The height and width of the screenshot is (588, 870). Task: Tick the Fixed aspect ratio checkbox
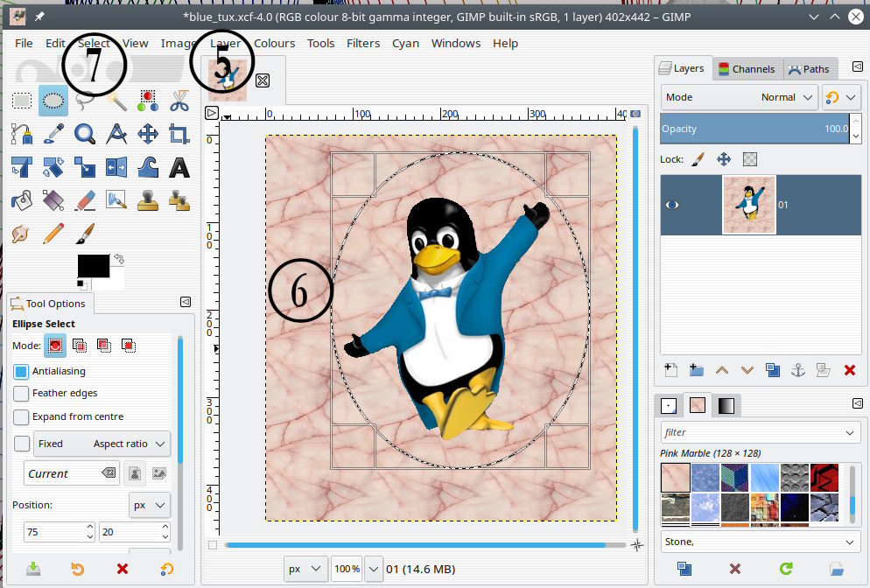coord(22,444)
